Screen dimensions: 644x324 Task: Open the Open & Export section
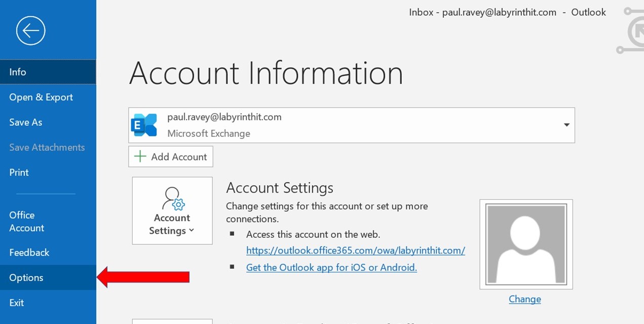coord(48,97)
